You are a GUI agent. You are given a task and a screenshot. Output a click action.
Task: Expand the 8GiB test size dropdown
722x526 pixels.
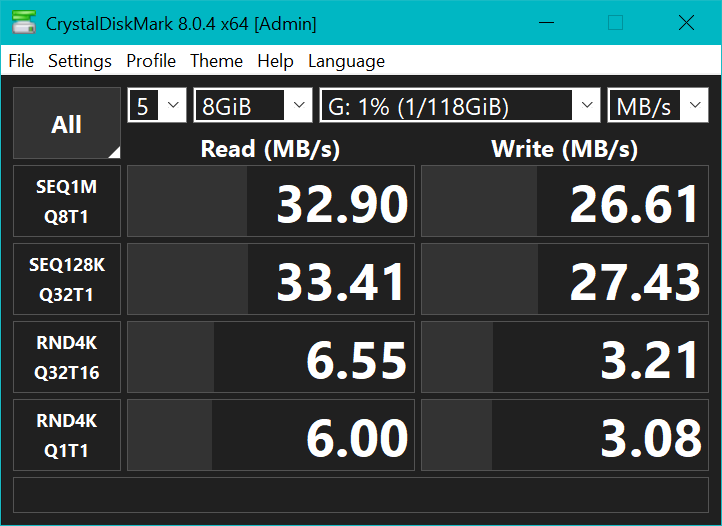click(253, 106)
